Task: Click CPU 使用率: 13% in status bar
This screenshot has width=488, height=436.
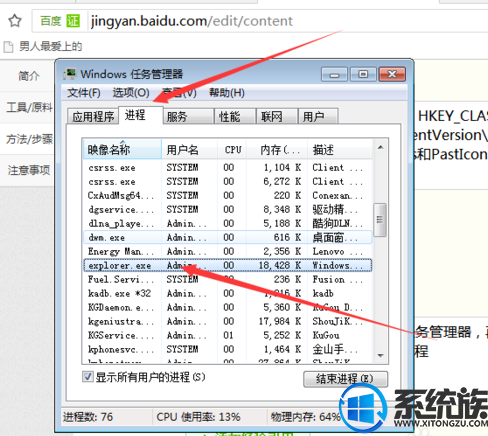Action: tap(198, 417)
